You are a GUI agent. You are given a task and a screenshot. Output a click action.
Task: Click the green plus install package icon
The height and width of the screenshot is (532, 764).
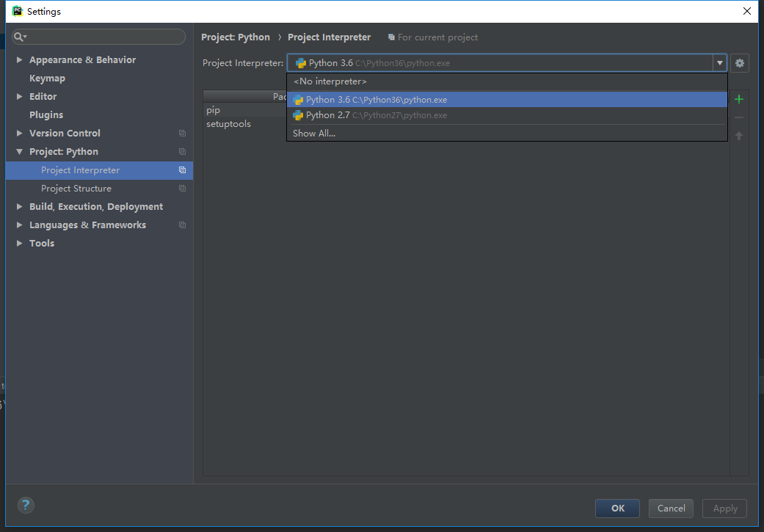[738, 99]
